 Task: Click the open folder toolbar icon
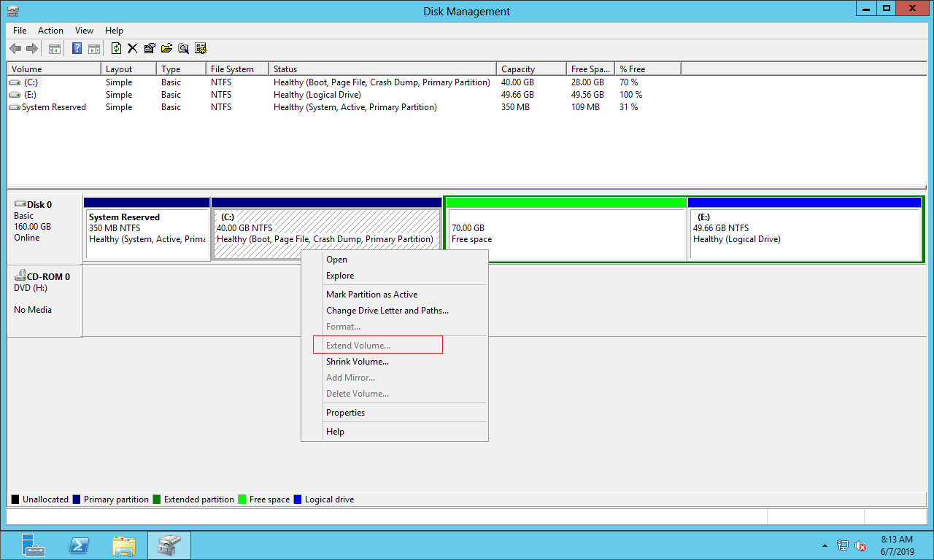tap(166, 49)
